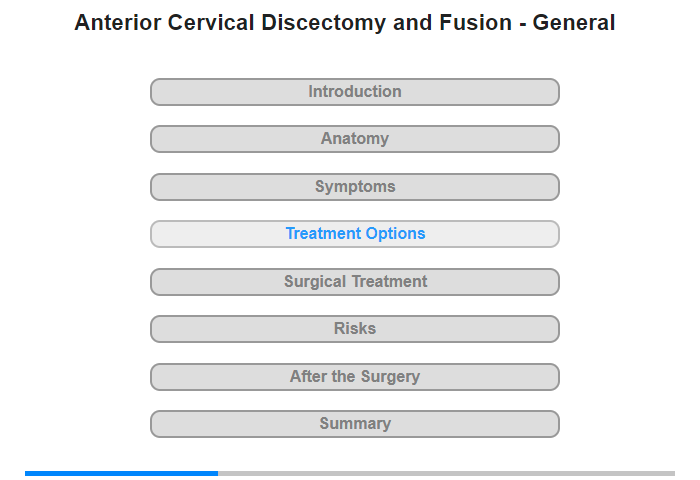Choose Surgical Treatment from the chapter list
Viewport: 700px width, 480px height.
(x=354, y=282)
